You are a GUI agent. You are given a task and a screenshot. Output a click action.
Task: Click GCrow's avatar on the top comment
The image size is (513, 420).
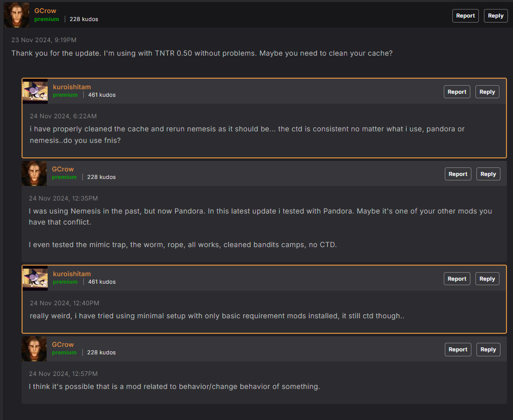click(17, 15)
